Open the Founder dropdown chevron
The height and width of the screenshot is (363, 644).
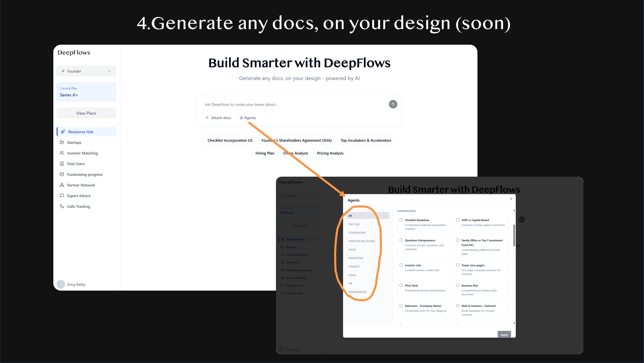click(x=109, y=71)
